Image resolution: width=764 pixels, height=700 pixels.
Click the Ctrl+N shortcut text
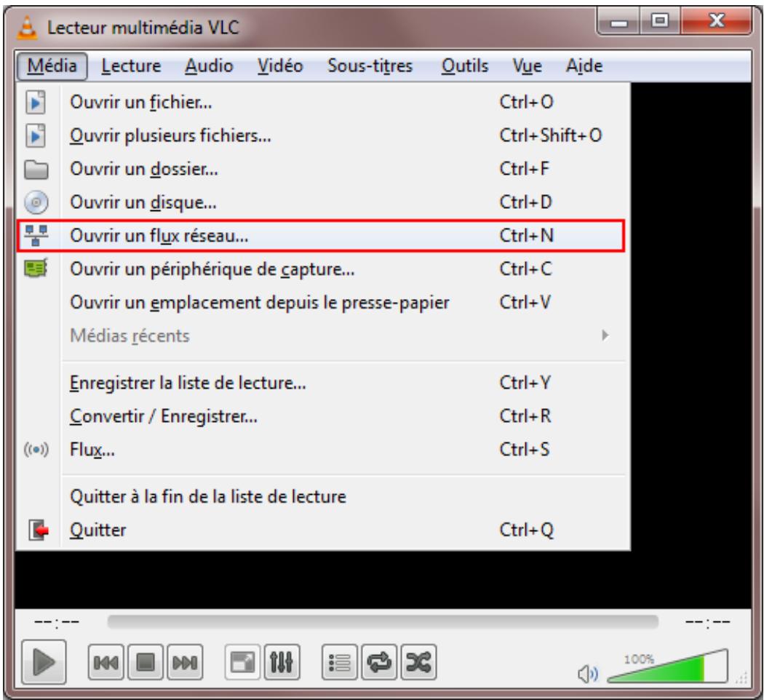527,236
